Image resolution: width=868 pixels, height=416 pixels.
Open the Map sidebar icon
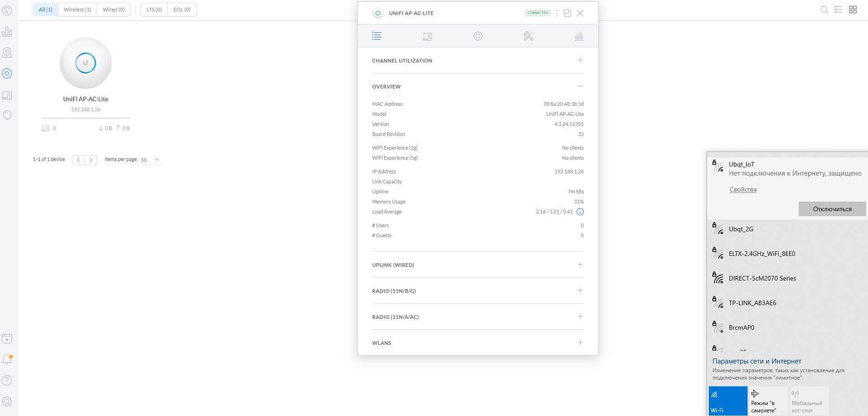tap(7, 52)
